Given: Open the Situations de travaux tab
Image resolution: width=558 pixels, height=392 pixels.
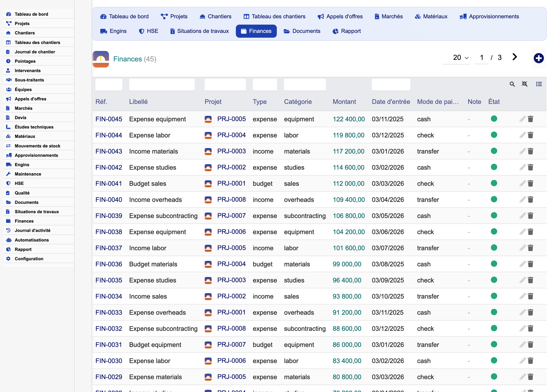Looking at the screenshot, I should click(x=200, y=31).
